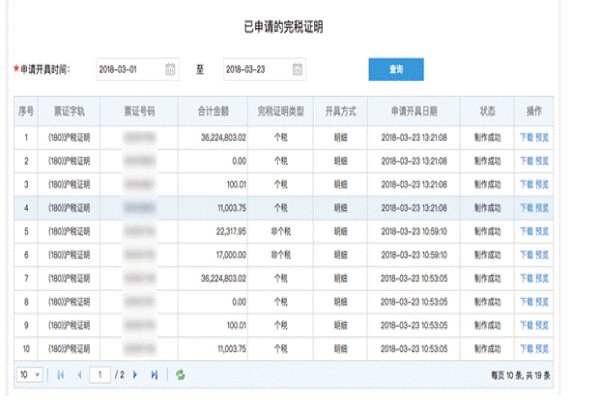Select amount 17,000.00 in row 6
This screenshot has height=400, width=600.
(x=231, y=255)
